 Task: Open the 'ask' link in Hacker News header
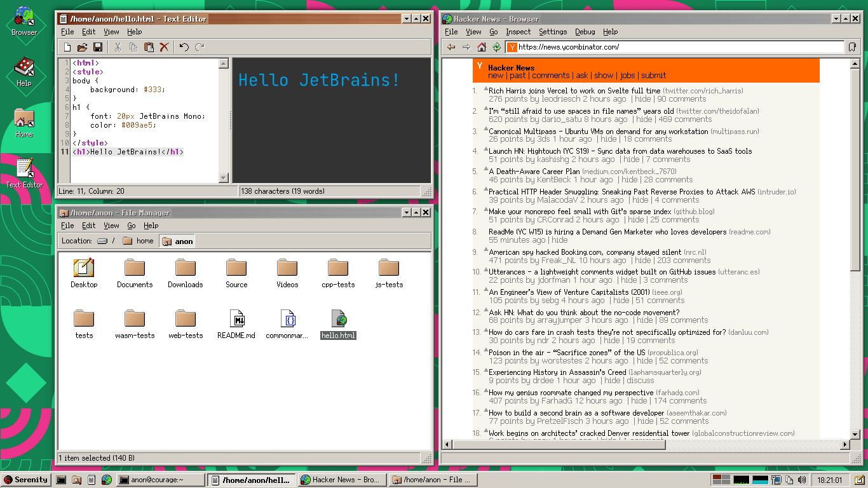(582, 76)
